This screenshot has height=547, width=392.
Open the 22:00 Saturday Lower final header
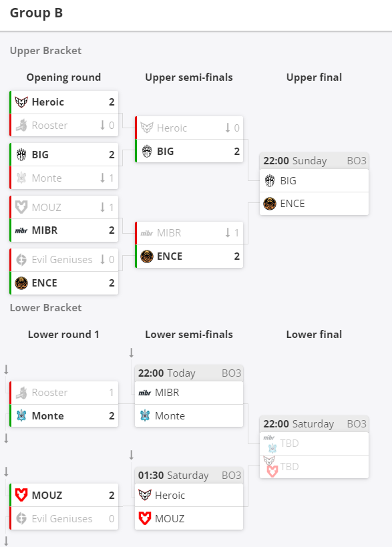(x=315, y=424)
